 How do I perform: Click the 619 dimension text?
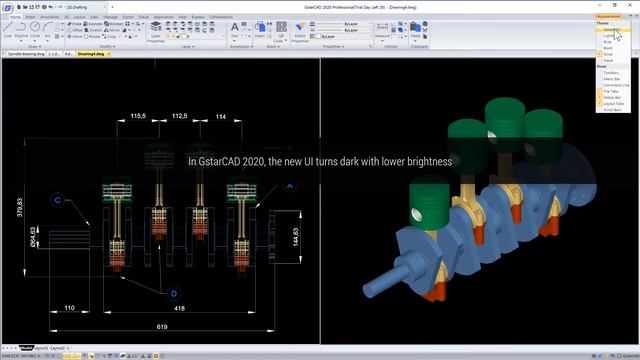[162, 327]
